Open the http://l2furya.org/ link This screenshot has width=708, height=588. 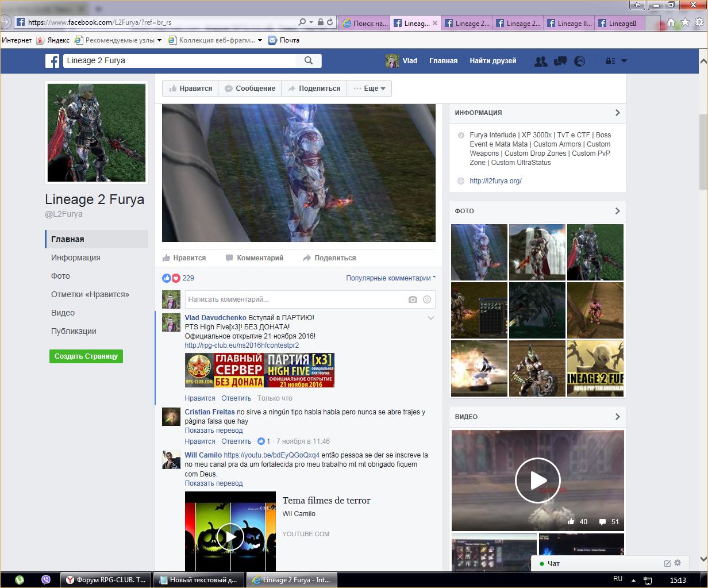click(495, 181)
